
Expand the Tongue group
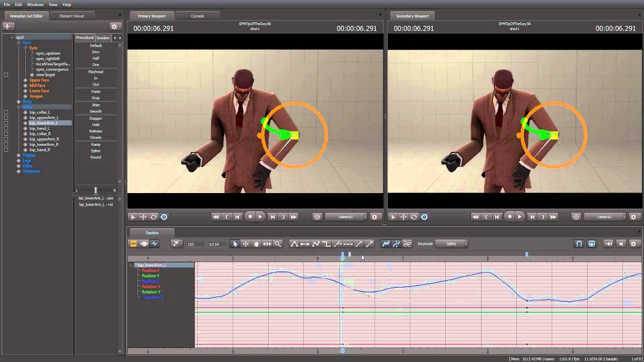coord(25,97)
